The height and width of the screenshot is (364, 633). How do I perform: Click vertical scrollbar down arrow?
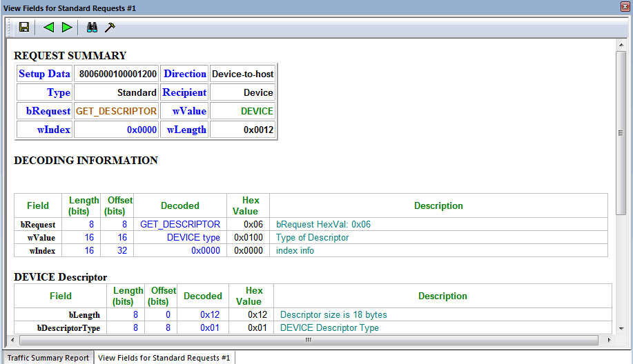tap(621, 329)
